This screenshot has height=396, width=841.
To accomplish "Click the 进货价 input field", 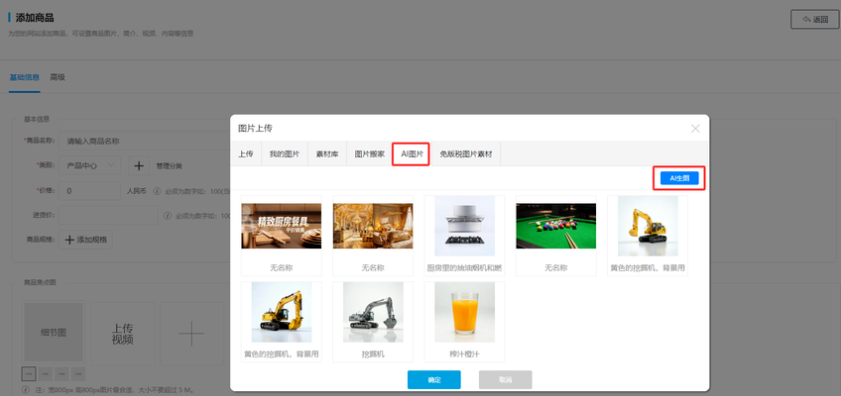I will point(108,215).
